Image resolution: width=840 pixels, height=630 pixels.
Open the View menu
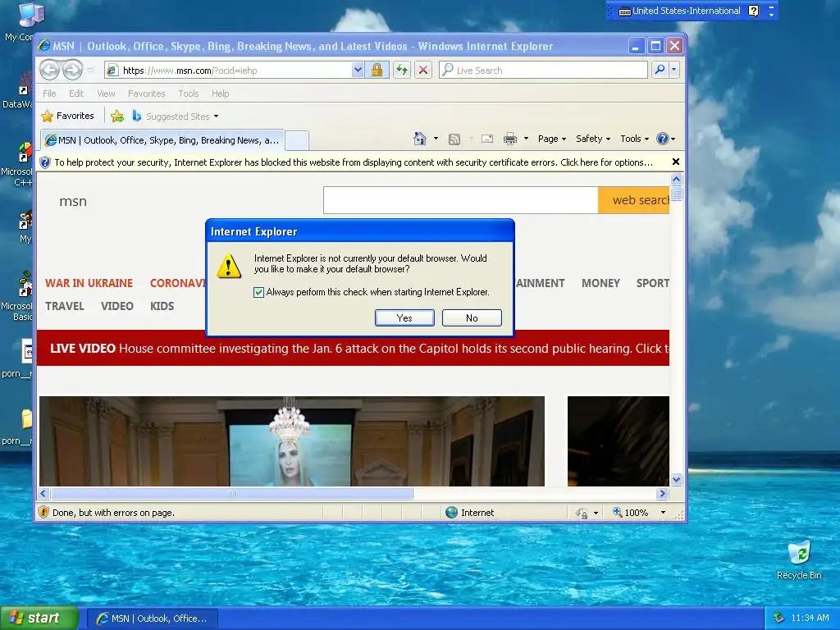click(x=106, y=94)
